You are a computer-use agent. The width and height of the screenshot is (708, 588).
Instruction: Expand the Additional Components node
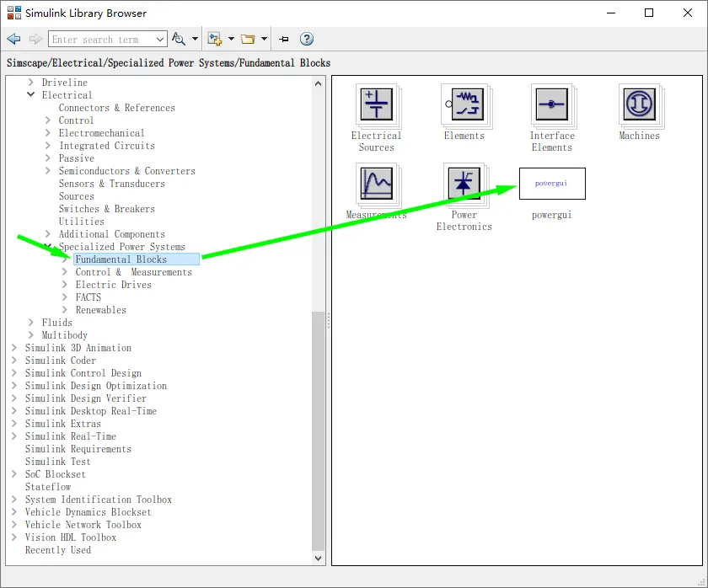pyautogui.click(x=48, y=233)
